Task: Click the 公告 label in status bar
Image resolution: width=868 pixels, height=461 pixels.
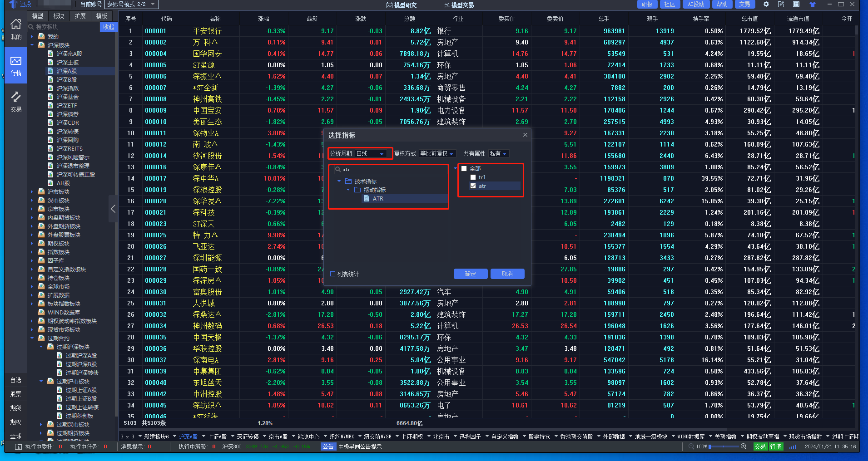Action: [x=328, y=446]
